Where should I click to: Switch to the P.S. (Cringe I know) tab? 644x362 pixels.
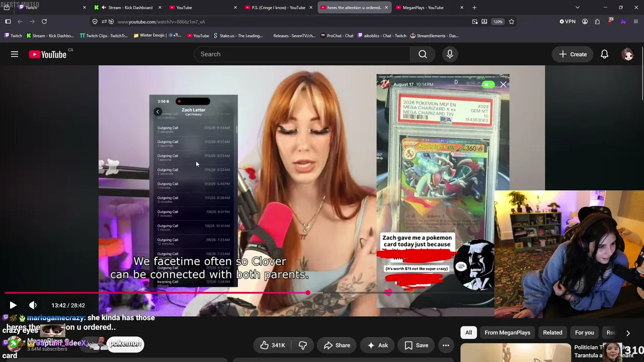[278, 8]
